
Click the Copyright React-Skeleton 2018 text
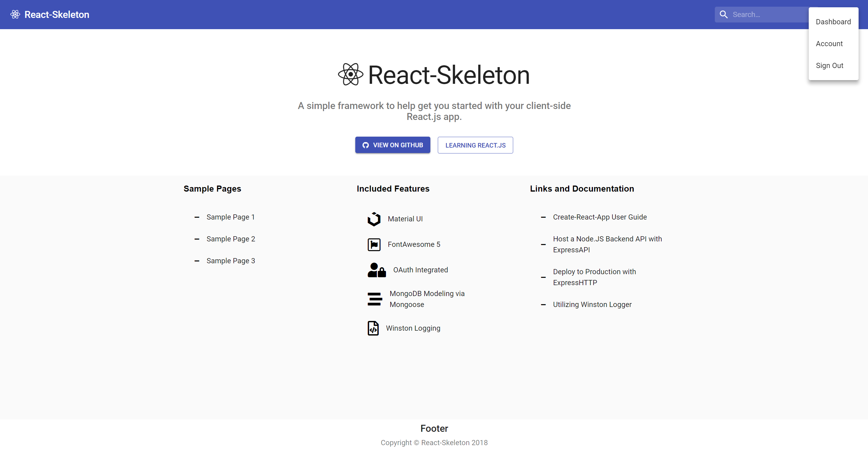[434, 443]
